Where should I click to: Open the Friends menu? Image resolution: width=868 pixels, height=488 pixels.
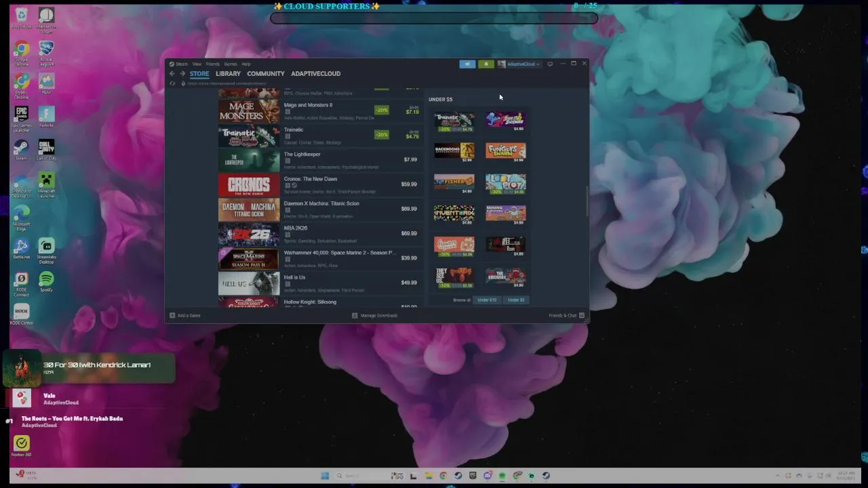[213, 64]
